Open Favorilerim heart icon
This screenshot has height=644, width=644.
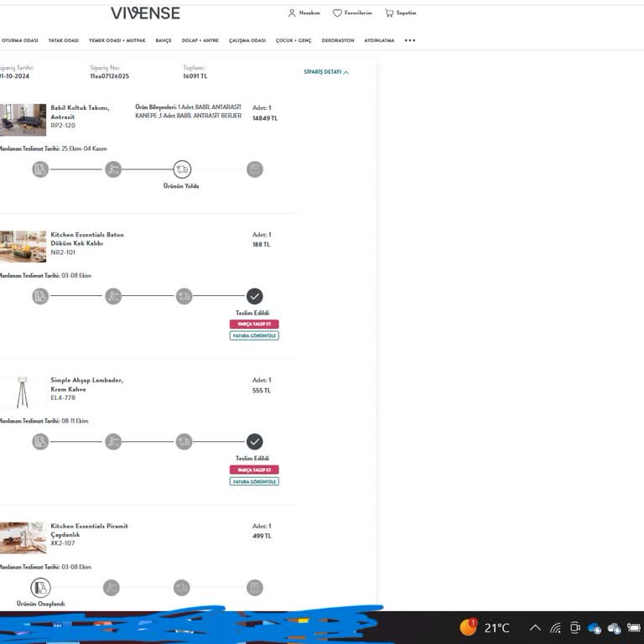click(337, 13)
